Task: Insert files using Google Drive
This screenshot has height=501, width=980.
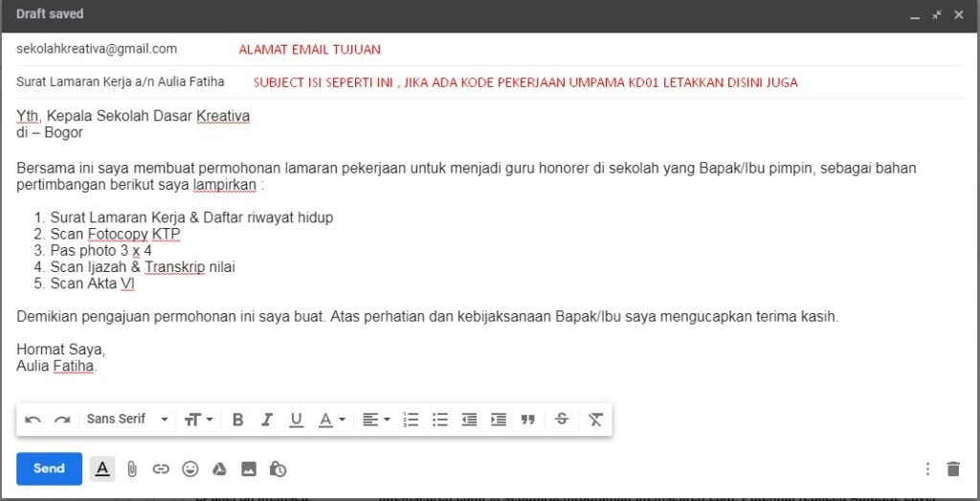Action: point(219,468)
